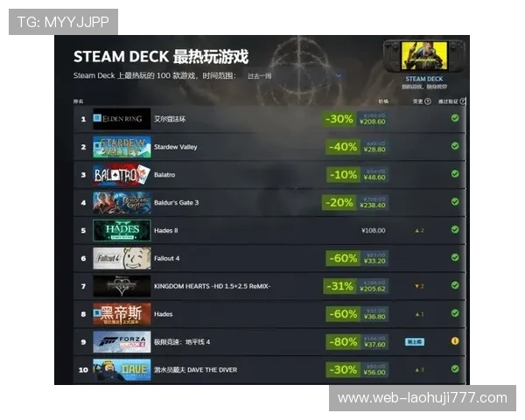Click the -60% discount badge for Hades

(x=343, y=314)
